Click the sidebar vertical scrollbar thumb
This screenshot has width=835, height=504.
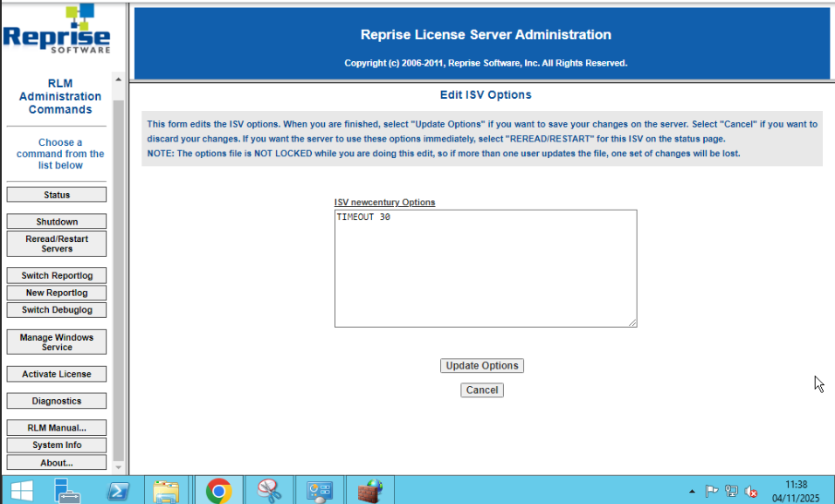(118, 280)
